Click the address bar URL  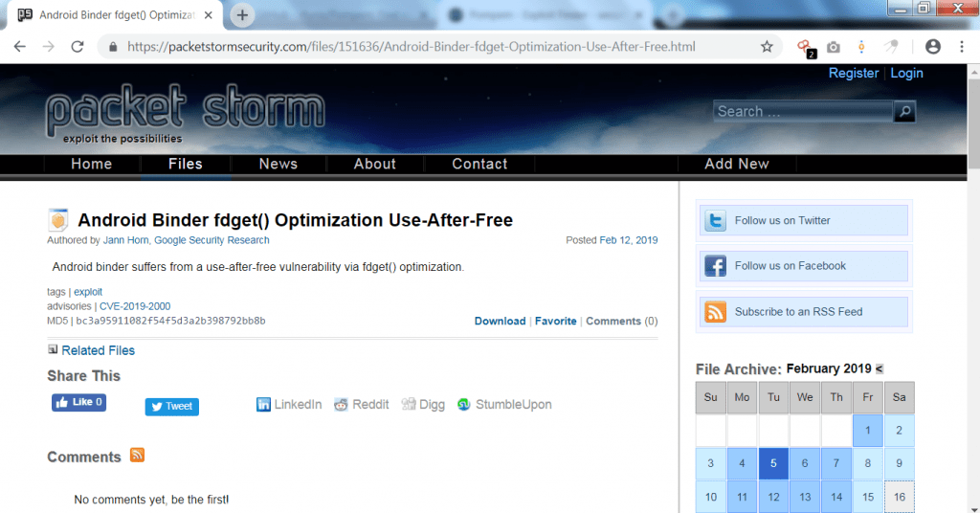(412, 47)
